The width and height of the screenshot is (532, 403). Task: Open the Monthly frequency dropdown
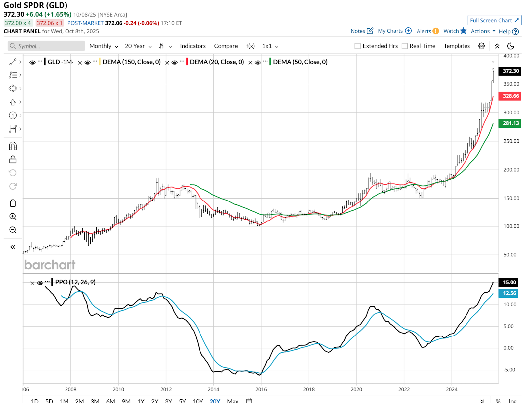104,46
